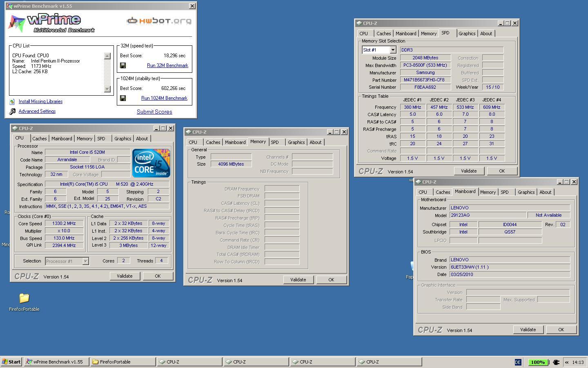Screen dimensions: 588x368
Task: Click the HWBOT.org logo in wPrime
Action: [x=159, y=21]
